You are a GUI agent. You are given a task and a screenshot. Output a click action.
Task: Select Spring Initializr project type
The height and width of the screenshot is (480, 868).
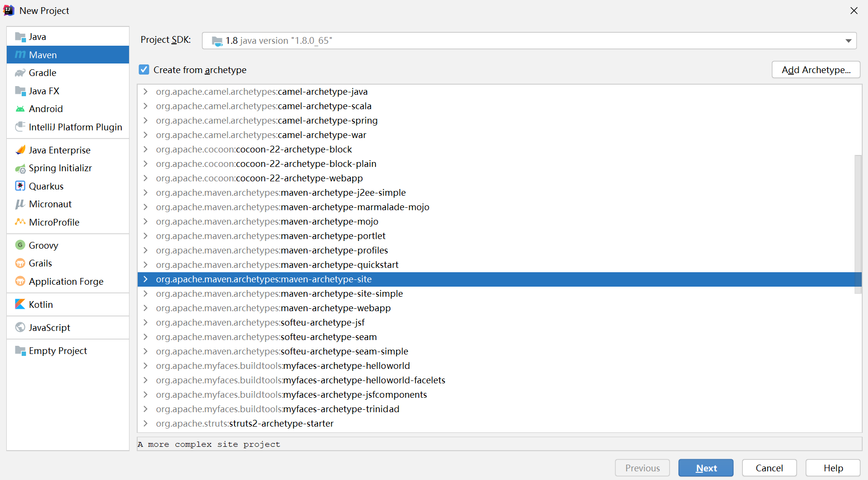pyautogui.click(x=68, y=168)
